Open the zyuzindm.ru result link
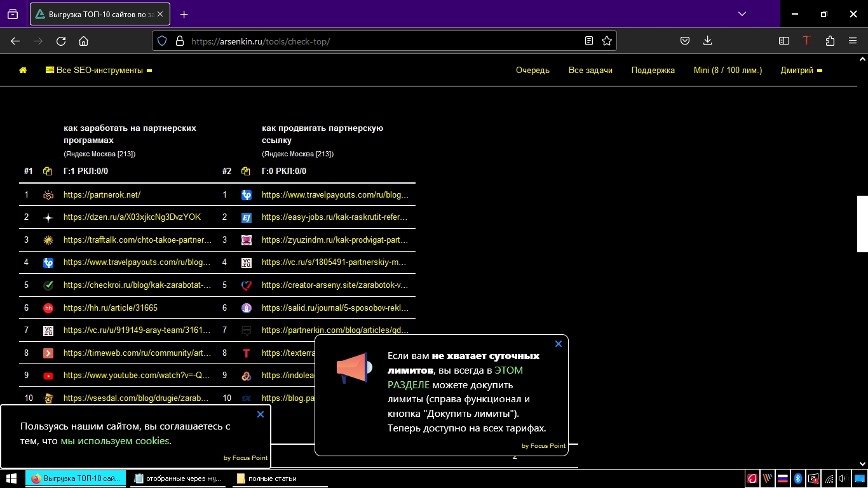 click(335, 240)
